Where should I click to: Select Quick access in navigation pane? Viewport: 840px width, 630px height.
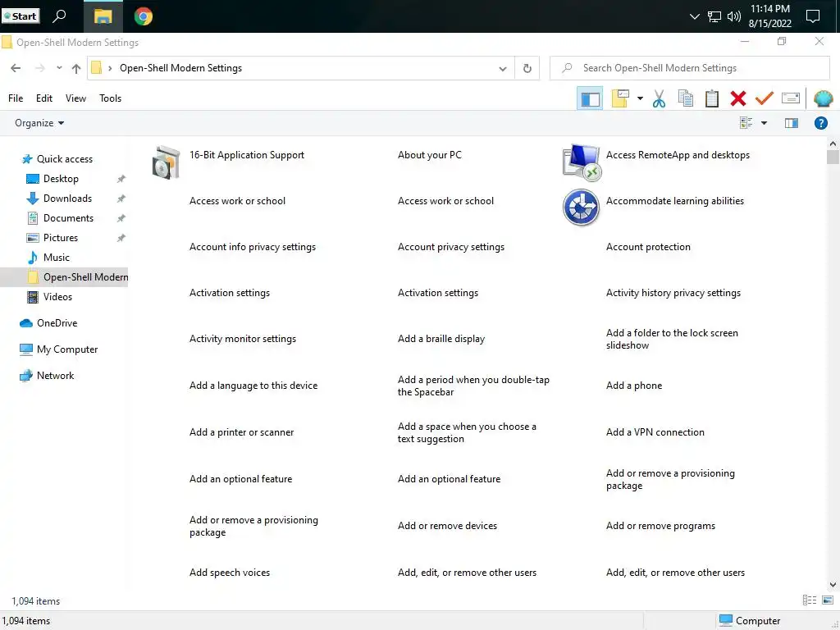64,159
